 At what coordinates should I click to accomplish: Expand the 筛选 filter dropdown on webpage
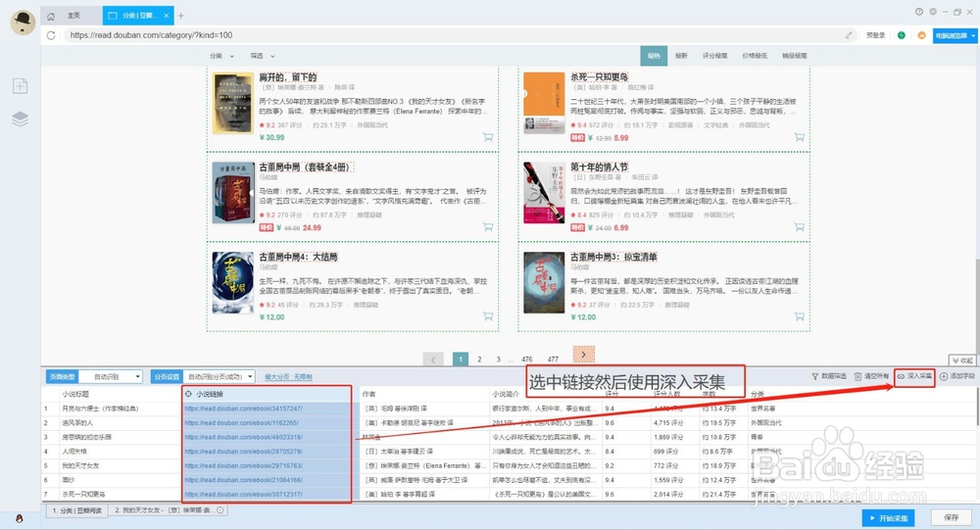point(263,56)
